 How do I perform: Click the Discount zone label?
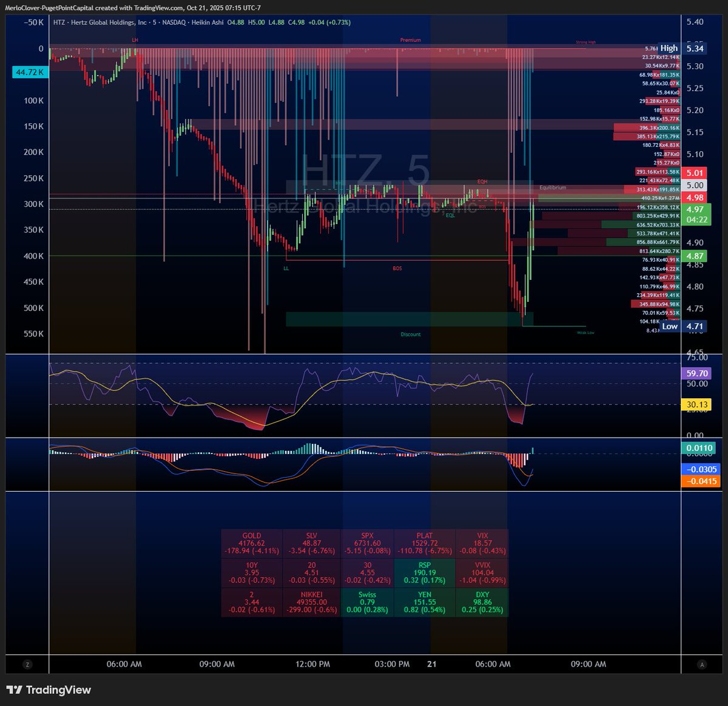pos(411,334)
